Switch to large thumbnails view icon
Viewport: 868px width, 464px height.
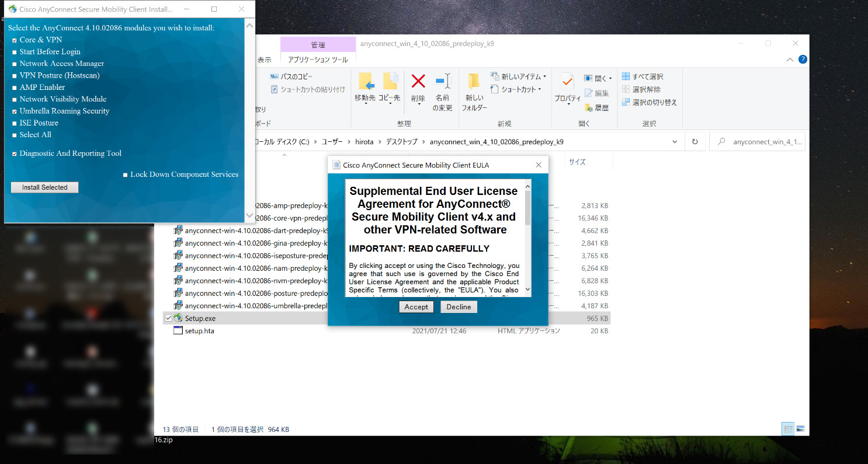(x=800, y=429)
